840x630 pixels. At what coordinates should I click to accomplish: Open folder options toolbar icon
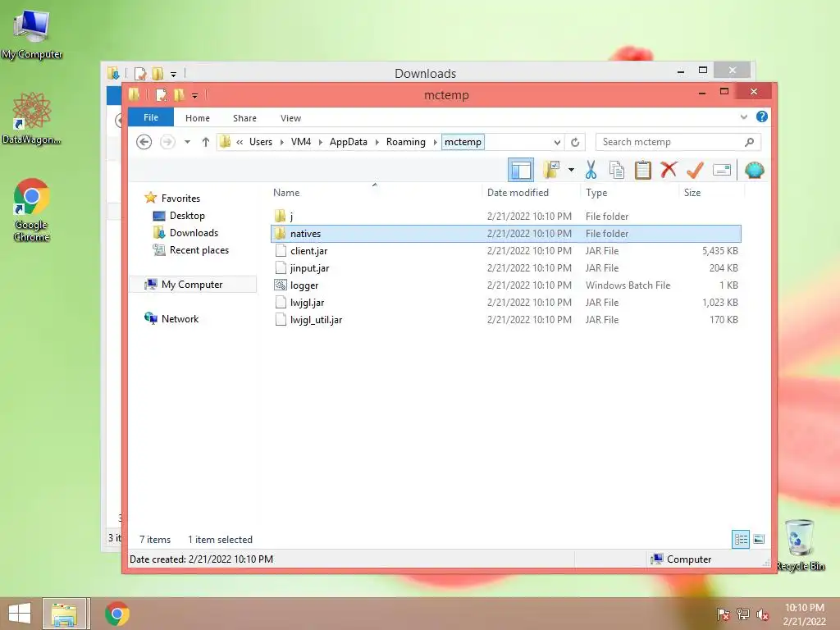(x=551, y=170)
